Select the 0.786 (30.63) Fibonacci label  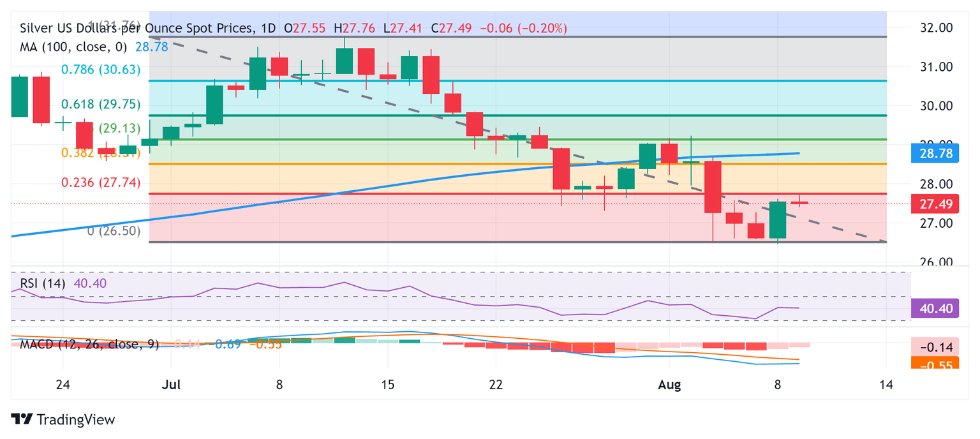tap(100, 70)
